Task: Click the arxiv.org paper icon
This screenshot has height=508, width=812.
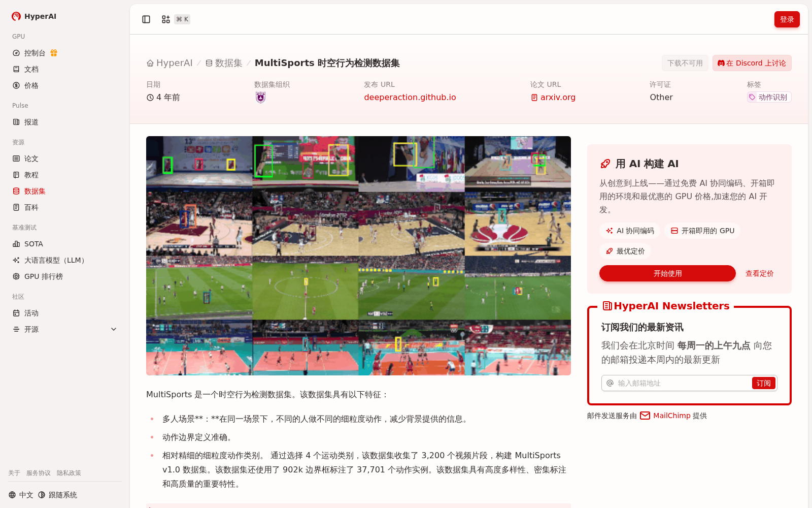Action: tap(534, 98)
